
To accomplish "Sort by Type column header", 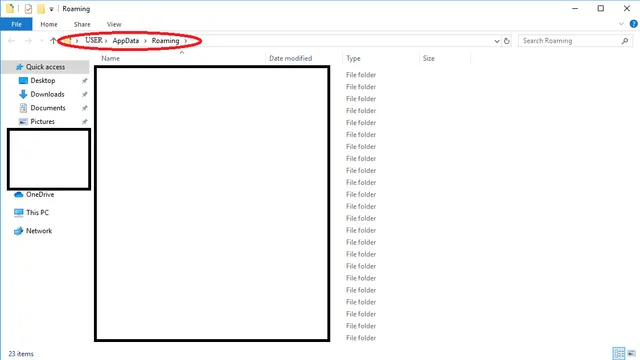I will click(353, 58).
